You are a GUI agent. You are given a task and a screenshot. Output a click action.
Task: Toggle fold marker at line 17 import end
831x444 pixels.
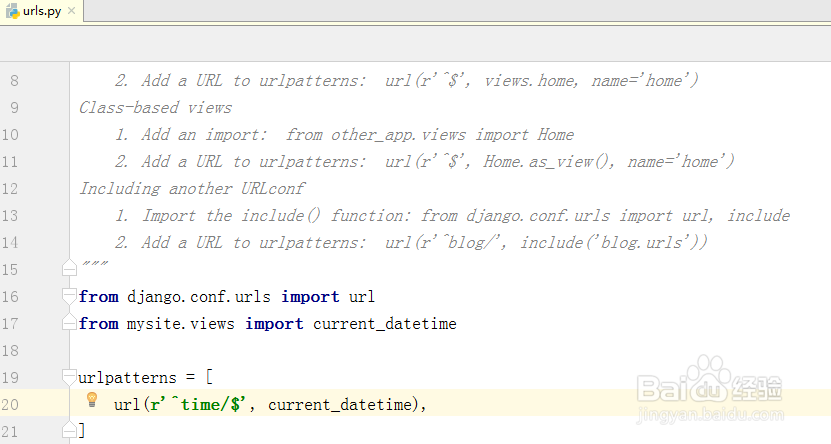tap(69, 323)
